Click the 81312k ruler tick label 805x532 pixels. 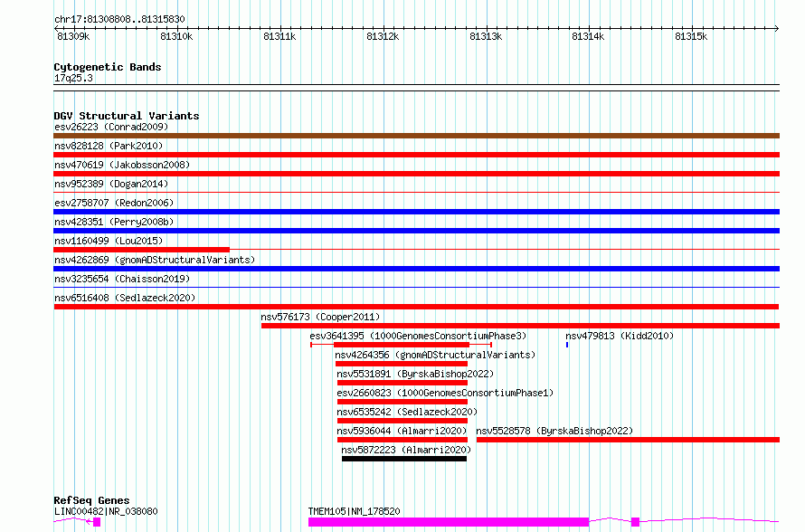coord(383,36)
